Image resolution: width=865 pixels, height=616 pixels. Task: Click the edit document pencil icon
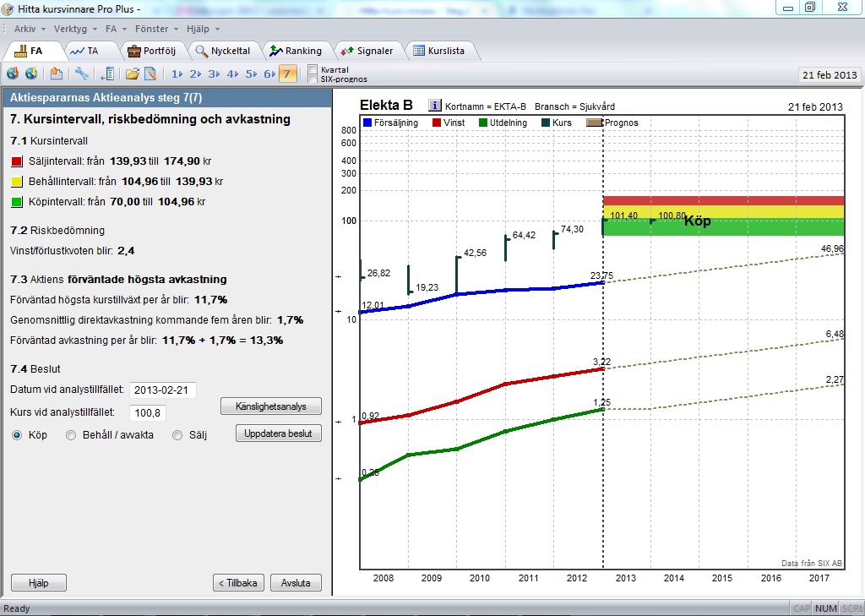click(x=150, y=74)
